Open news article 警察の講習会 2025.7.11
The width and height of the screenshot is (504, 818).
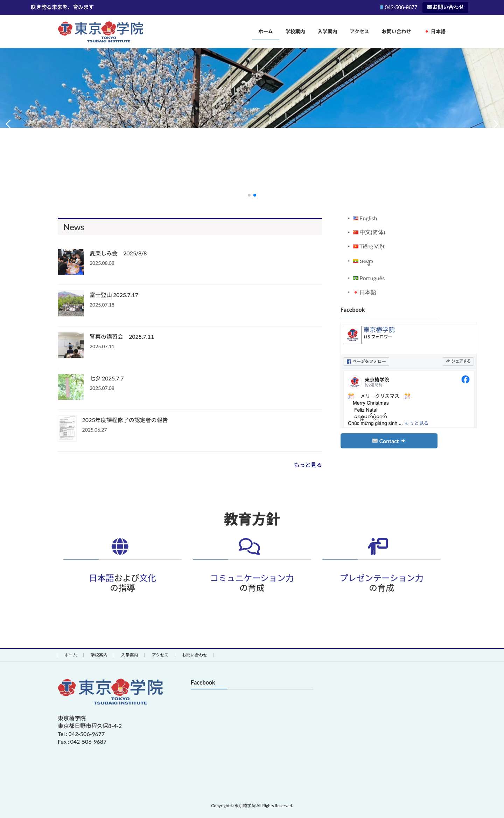122,337
